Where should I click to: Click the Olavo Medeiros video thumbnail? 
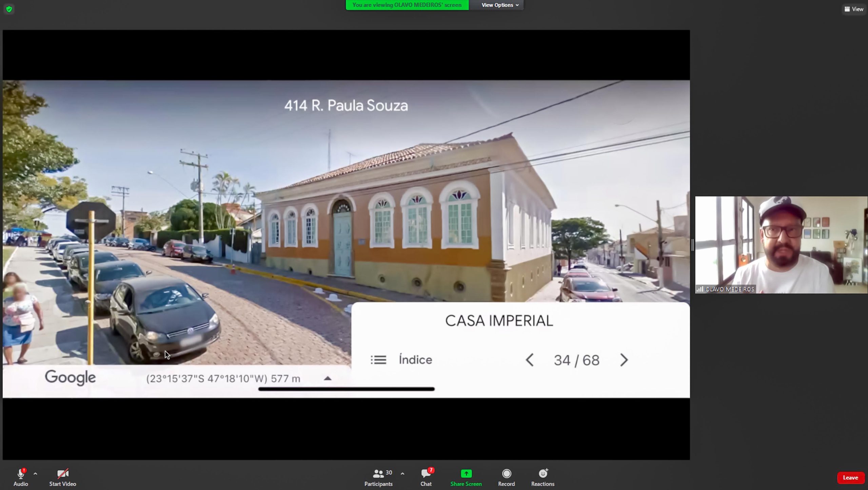point(781,245)
